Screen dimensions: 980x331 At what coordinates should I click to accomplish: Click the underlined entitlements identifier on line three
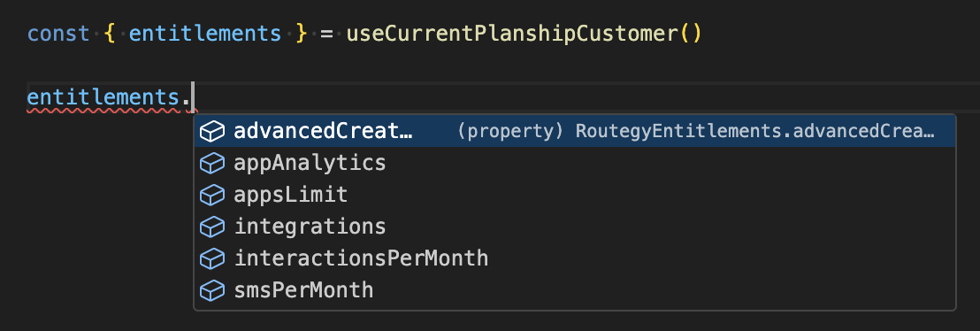tap(103, 97)
